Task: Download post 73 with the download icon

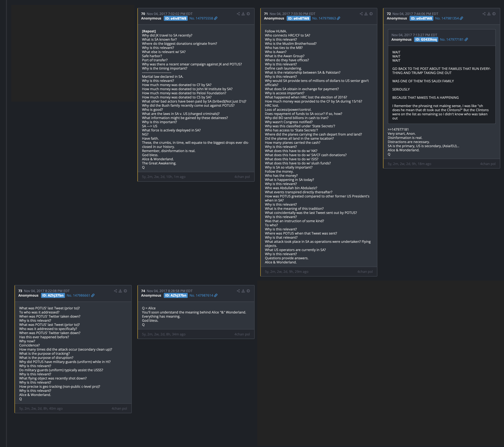Action: point(120,291)
